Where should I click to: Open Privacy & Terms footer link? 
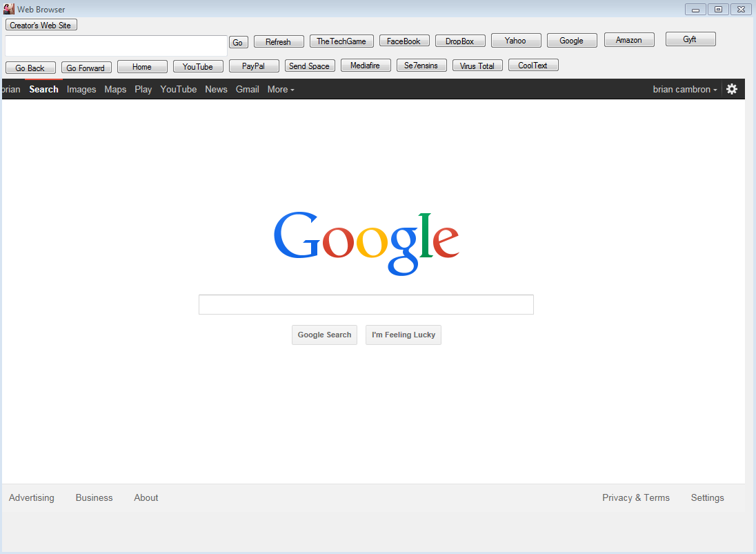[636, 497]
